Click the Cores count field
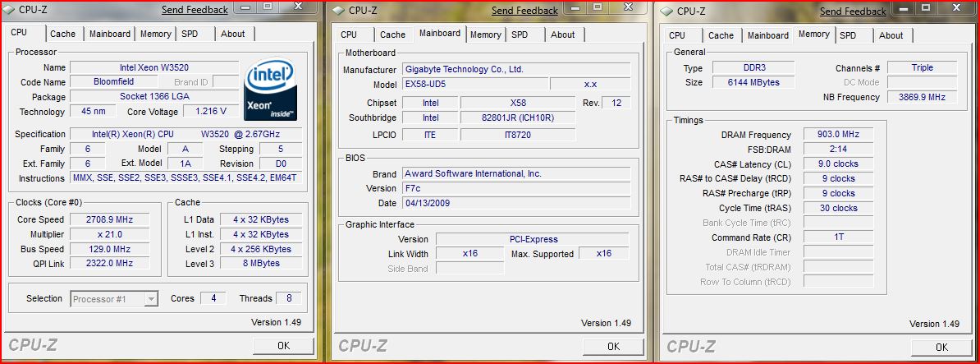The width and height of the screenshot is (980, 364). 213,298
